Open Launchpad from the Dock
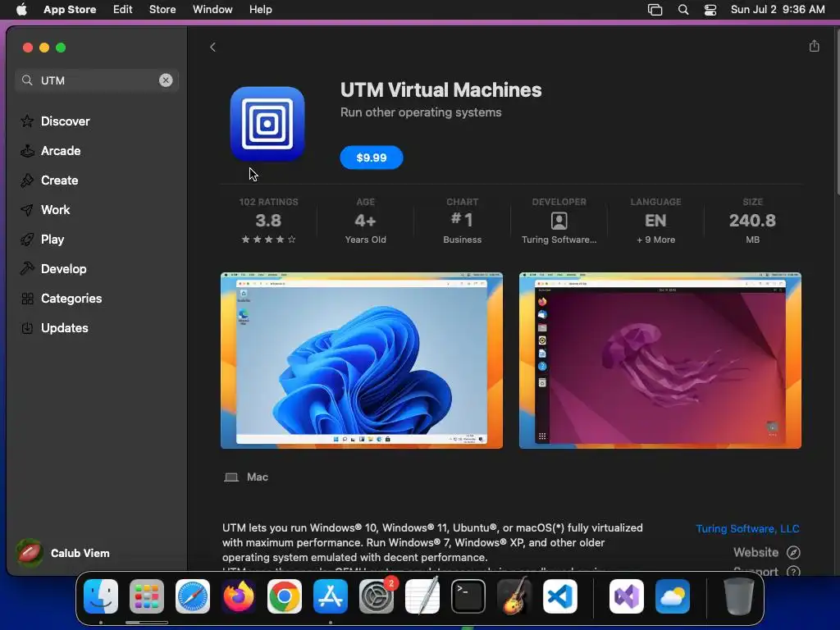 pyautogui.click(x=147, y=596)
